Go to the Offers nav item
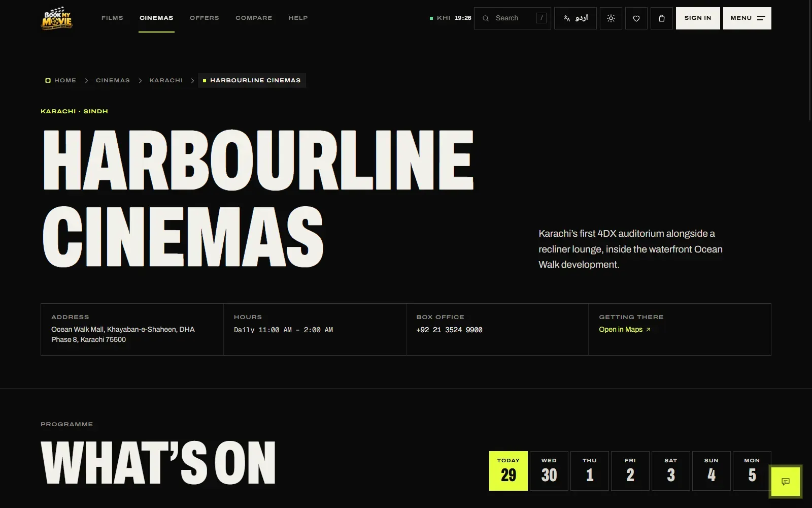The height and width of the screenshot is (508, 812). pyautogui.click(x=205, y=18)
